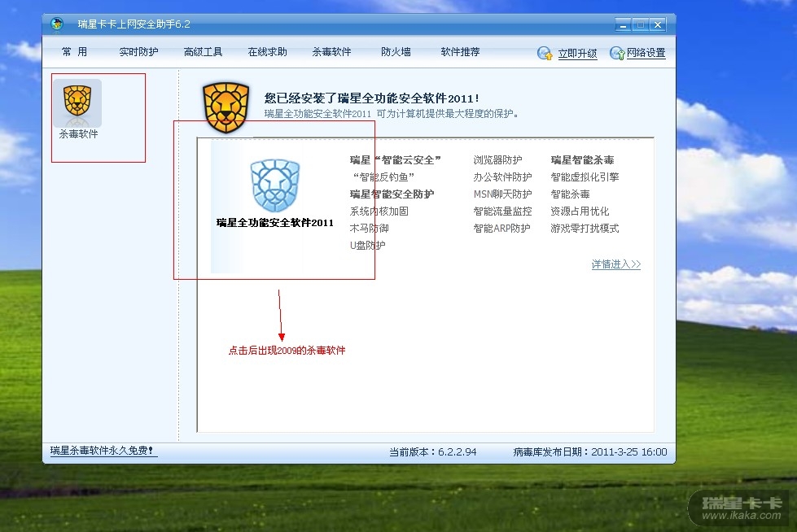Click the 智能杀毒 feature text
797x532 pixels.
point(571,194)
